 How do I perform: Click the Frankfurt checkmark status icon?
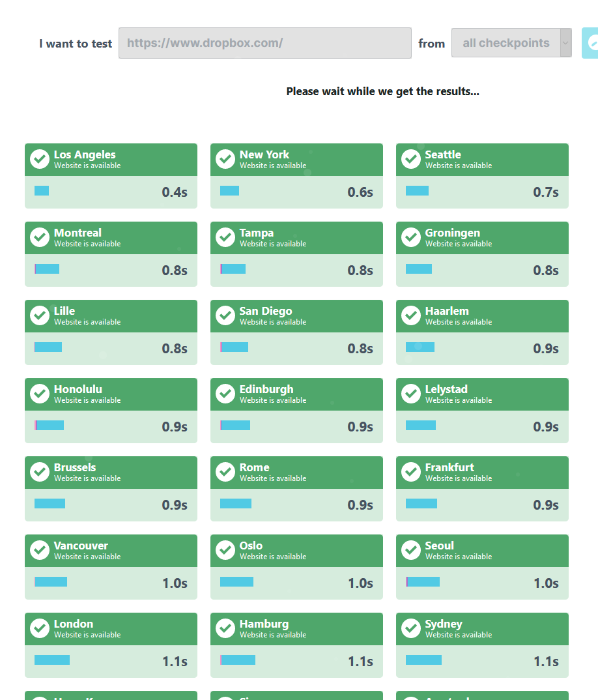(x=411, y=472)
